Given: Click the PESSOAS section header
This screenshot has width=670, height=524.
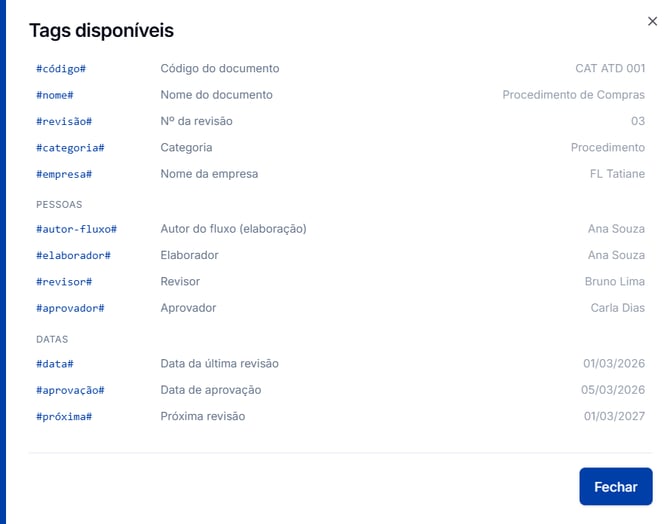Looking at the screenshot, I should (x=59, y=205).
